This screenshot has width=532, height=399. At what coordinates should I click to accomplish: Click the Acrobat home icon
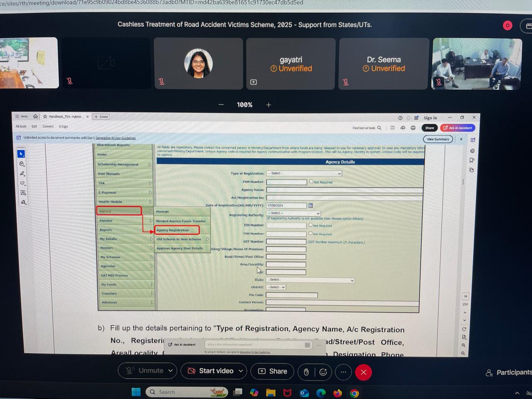pos(35,116)
